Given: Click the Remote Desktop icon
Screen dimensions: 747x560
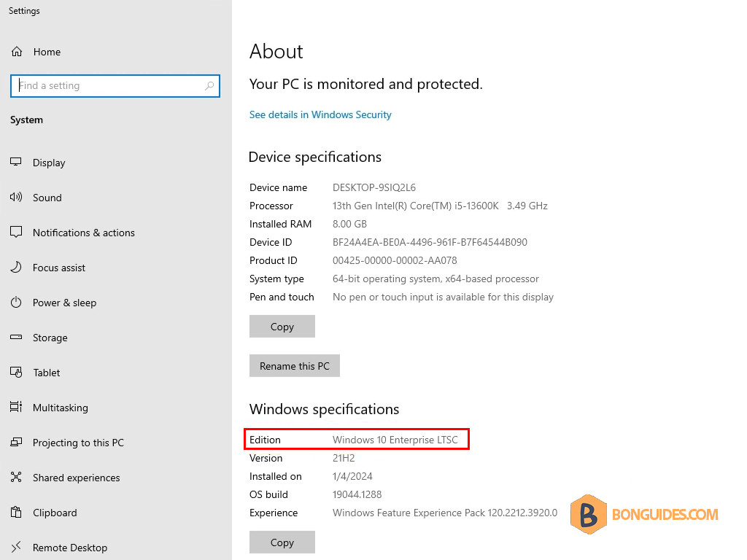Looking at the screenshot, I should 16,547.
